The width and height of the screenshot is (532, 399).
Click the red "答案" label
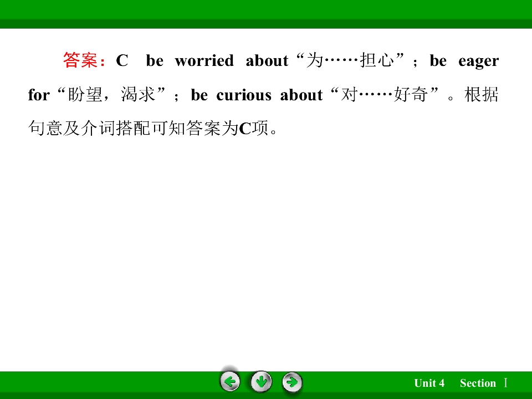tap(80, 60)
